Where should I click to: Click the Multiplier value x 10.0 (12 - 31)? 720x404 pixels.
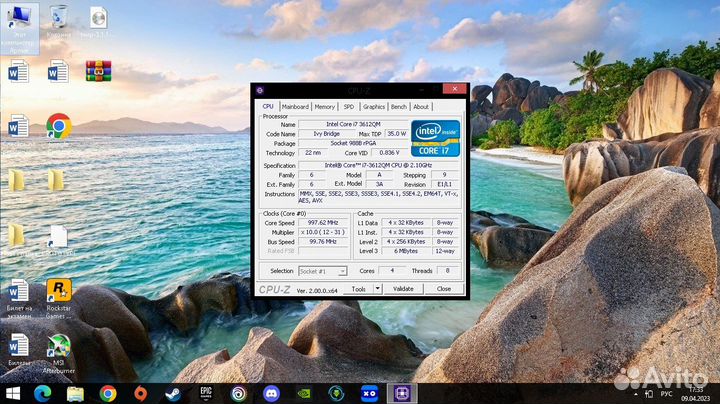pyautogui.click(x=323, y=232)
